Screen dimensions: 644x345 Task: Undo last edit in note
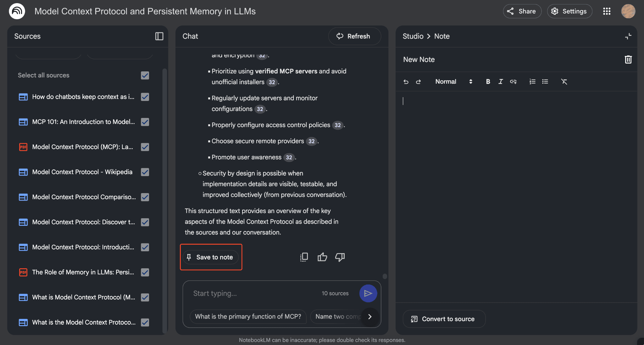click(x=406, y=82)
